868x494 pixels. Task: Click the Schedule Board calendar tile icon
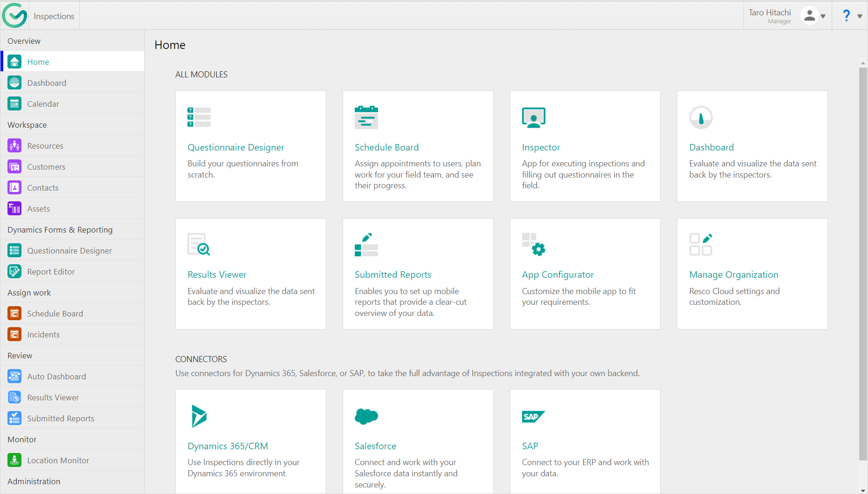(366, 117)
